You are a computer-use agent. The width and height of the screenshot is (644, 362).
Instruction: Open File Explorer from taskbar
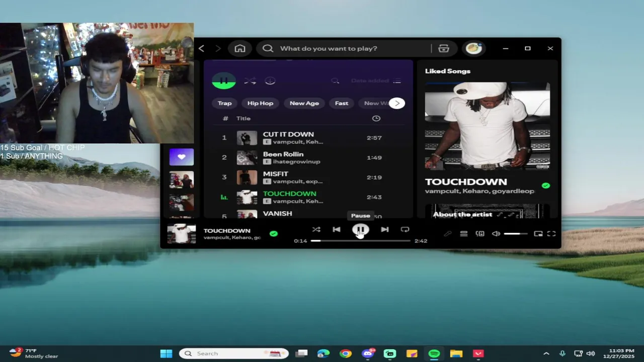(456, 353)
